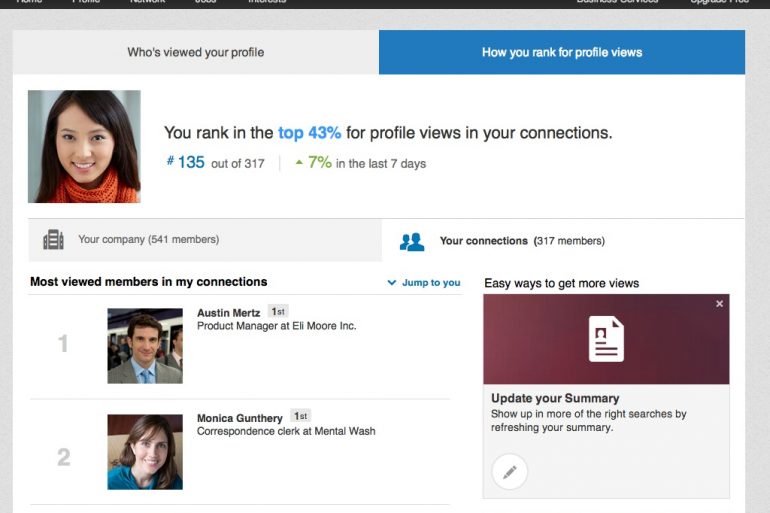The width and height of the screenshot is (770, 513).
Task: Click the top 43% link
Action: coord(309,133)
